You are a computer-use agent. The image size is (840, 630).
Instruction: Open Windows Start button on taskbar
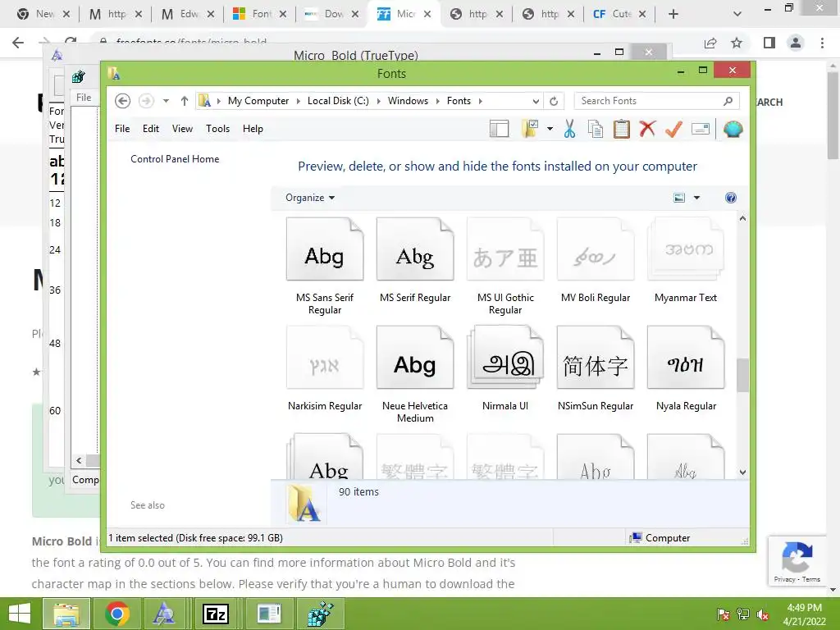[20, 614]
